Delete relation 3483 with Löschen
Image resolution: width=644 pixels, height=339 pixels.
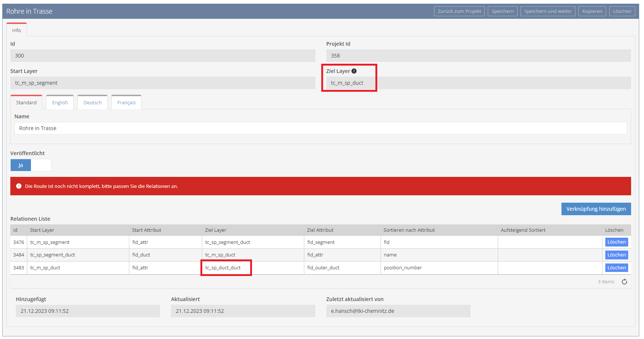click(x=616, y=268)
